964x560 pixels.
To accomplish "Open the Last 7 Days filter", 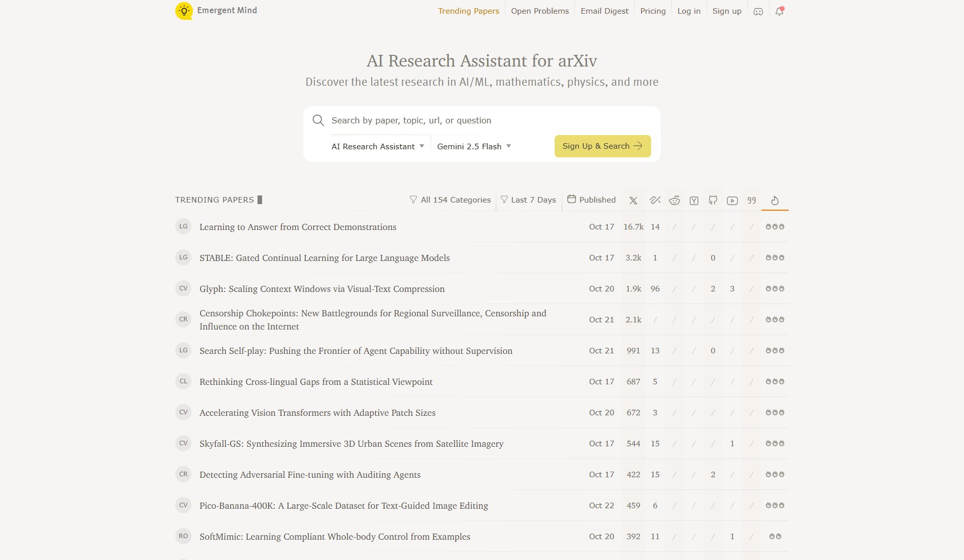I will [528, 200].
